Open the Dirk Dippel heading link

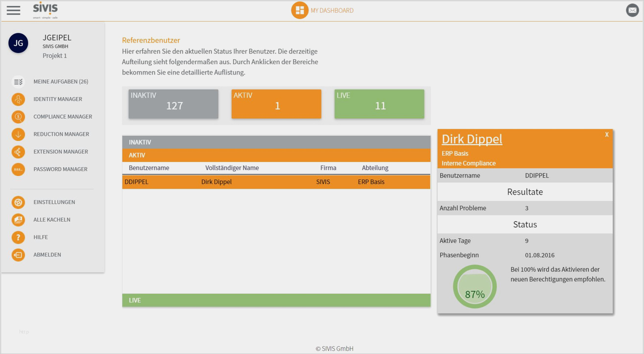tap(472, 139)
